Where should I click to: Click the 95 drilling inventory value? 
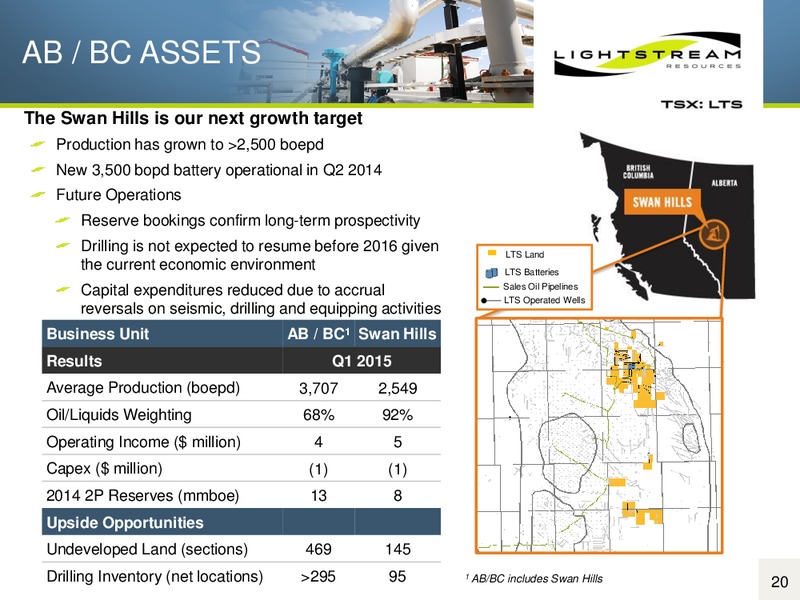397,577
